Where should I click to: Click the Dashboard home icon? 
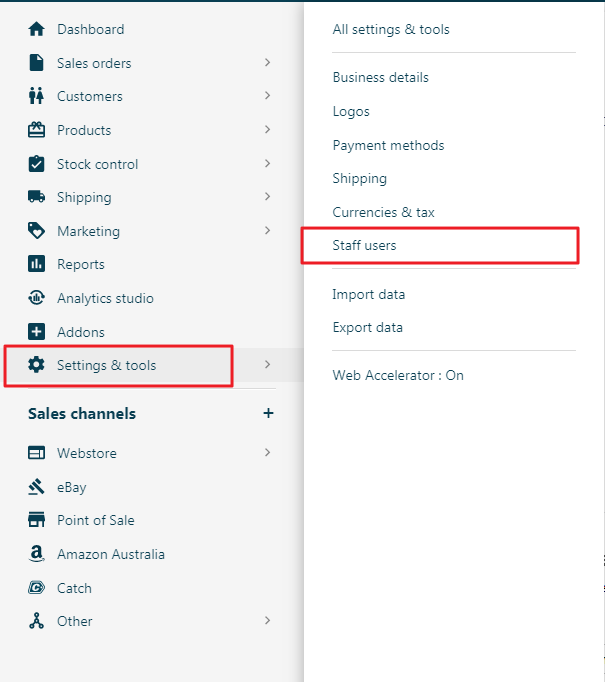point(37,29)
